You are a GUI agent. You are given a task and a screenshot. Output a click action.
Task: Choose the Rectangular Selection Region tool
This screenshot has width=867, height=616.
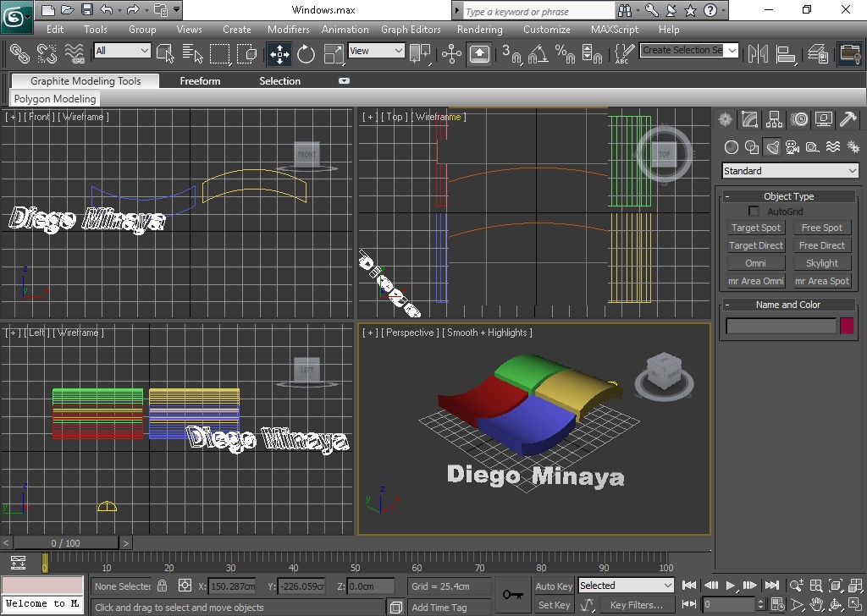(219, 53)
